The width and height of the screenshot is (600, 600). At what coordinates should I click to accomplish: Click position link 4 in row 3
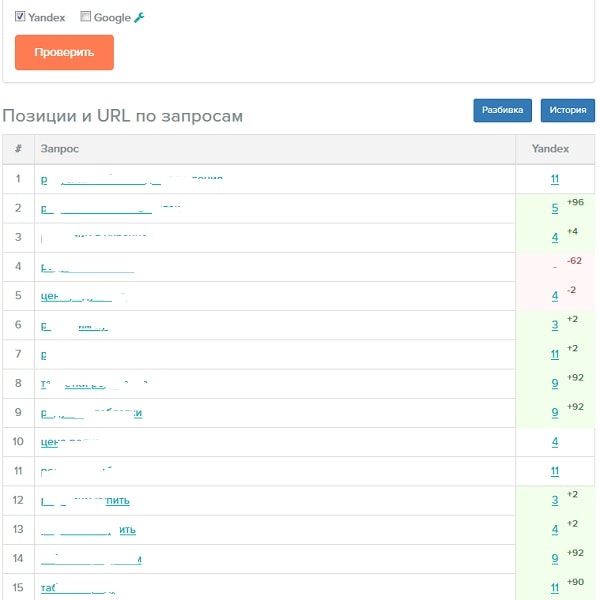(554, 238)
